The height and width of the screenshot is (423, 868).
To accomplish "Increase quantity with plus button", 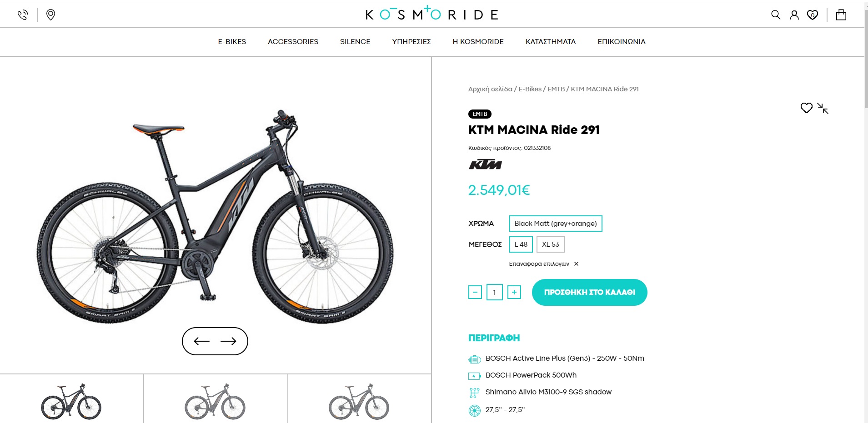I will pyautogui.click(x=514, y=292).
